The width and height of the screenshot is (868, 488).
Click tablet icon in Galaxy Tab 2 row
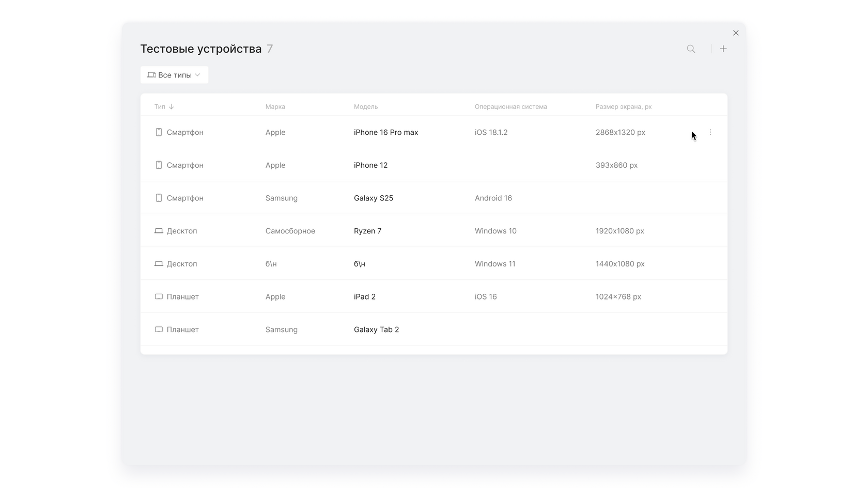(159, 329)
